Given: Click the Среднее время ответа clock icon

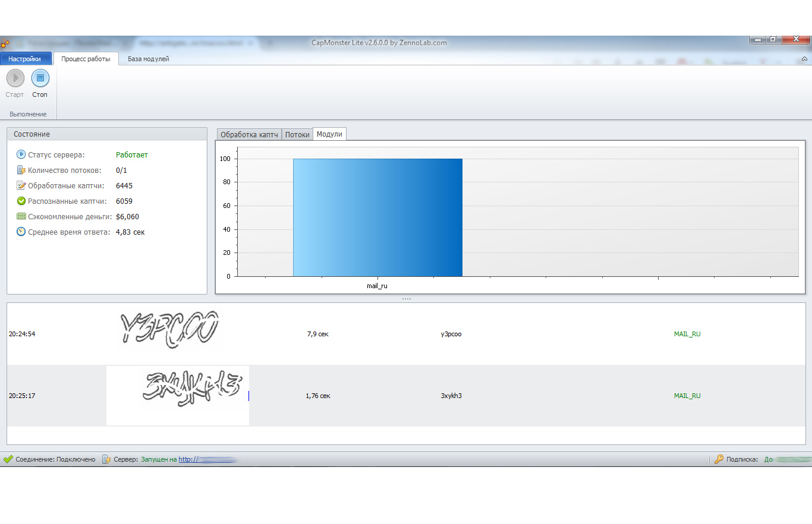Looking at the screenshot, I should point(21,232).
